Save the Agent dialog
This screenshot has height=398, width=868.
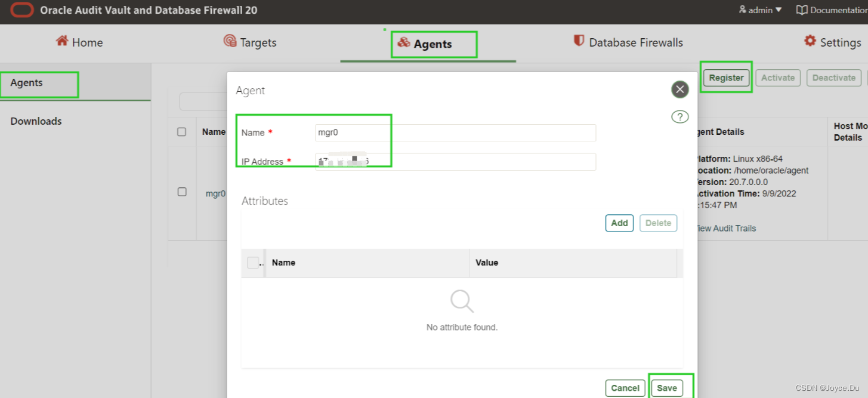667,388
